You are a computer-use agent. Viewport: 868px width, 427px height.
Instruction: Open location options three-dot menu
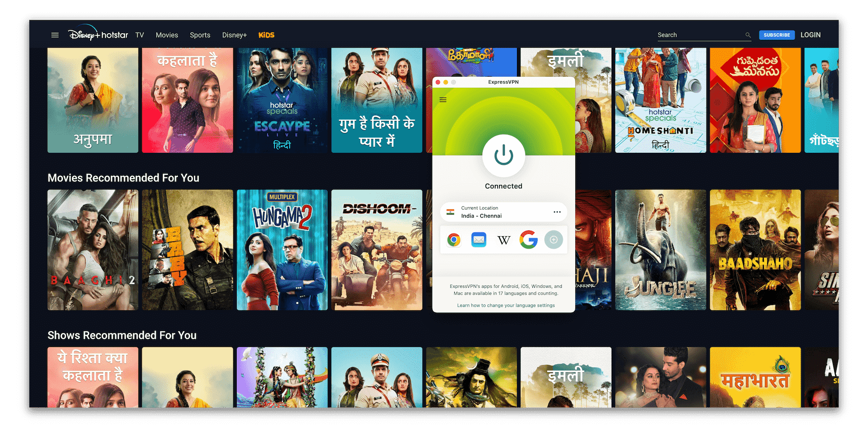(x=557, y=212)
